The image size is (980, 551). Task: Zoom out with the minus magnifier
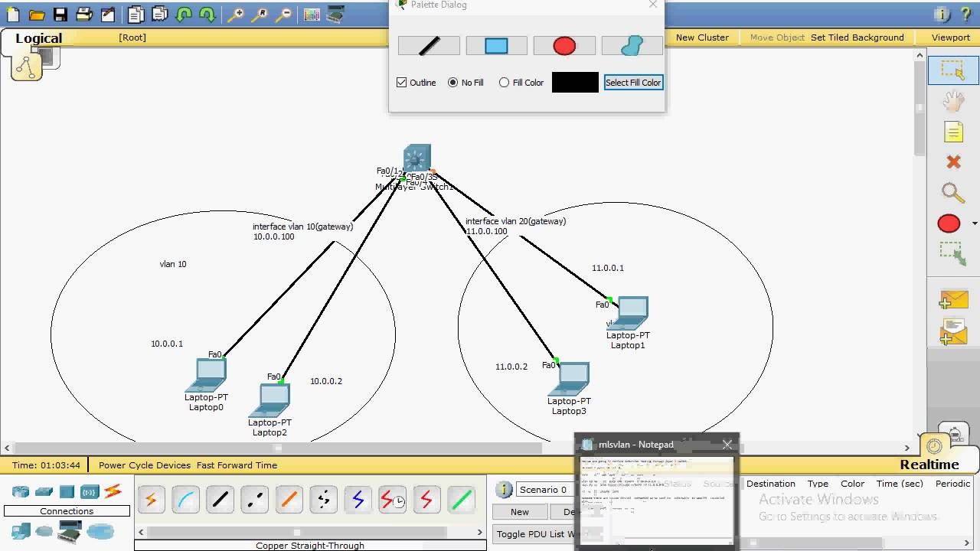pyautogui.click(x=283, y=14)
